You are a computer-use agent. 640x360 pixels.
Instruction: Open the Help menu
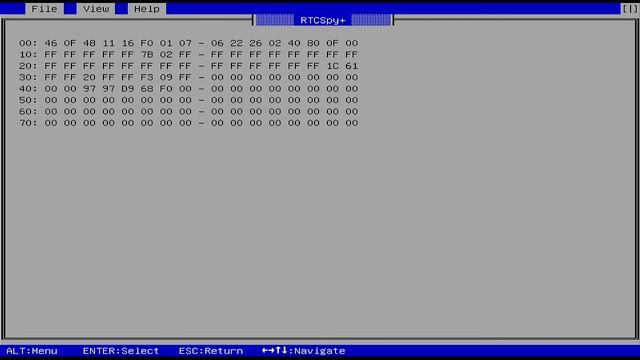click(x=147, y=9)
